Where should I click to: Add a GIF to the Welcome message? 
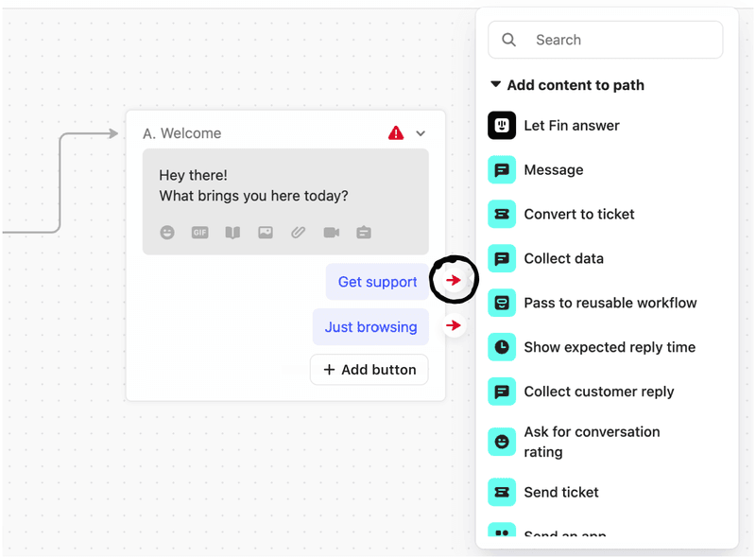pos(199,232)
